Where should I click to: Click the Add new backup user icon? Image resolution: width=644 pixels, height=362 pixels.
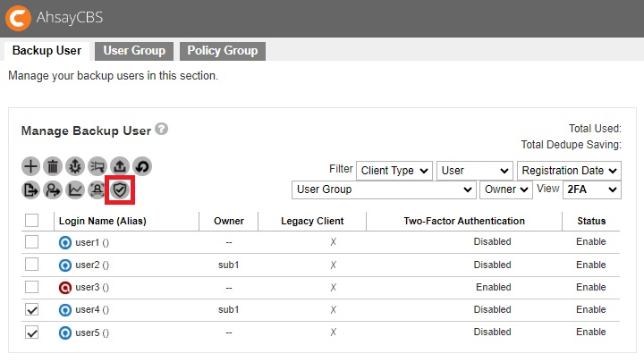[x=31, y=166]
